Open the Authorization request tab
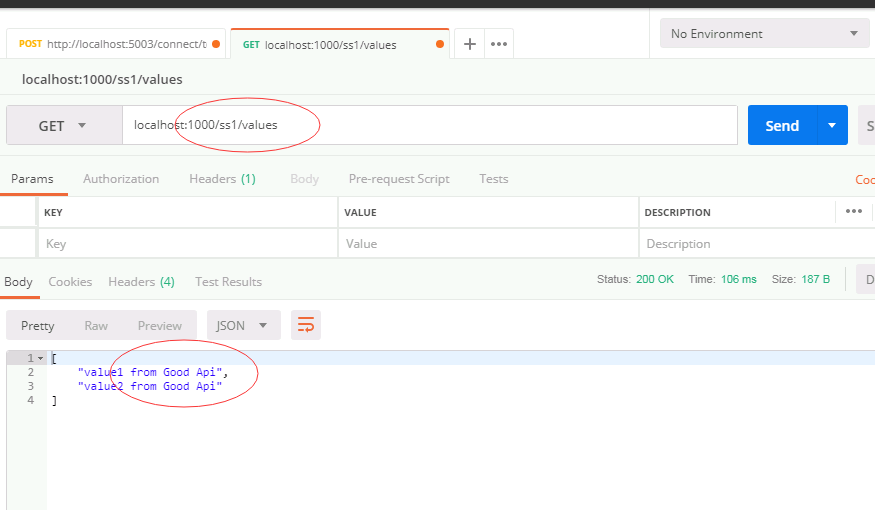Image resolution: width=875 pixels, height=510 pixels. tap(121, 179)
